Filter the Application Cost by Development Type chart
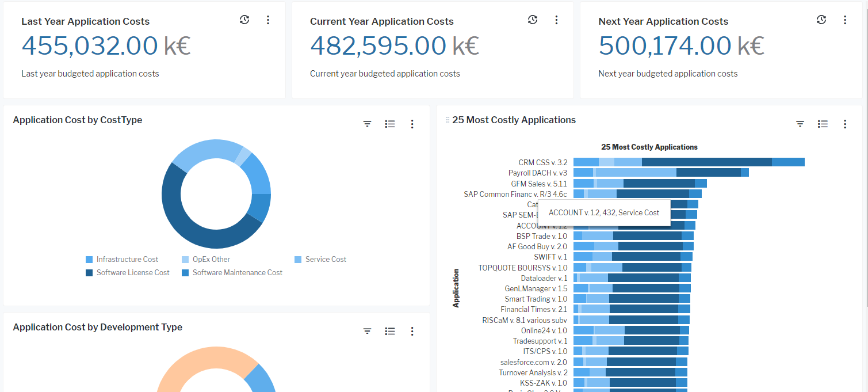 click(x=368, y=331)
